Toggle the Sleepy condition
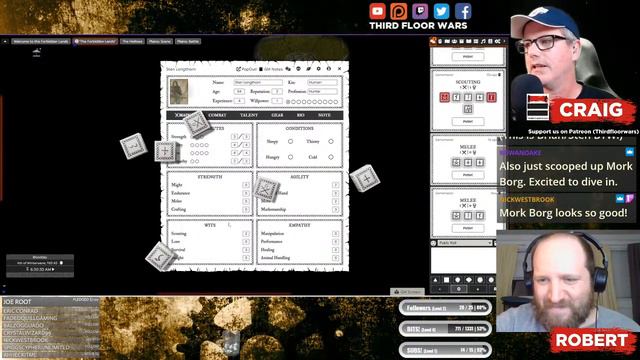 (290, 142)
